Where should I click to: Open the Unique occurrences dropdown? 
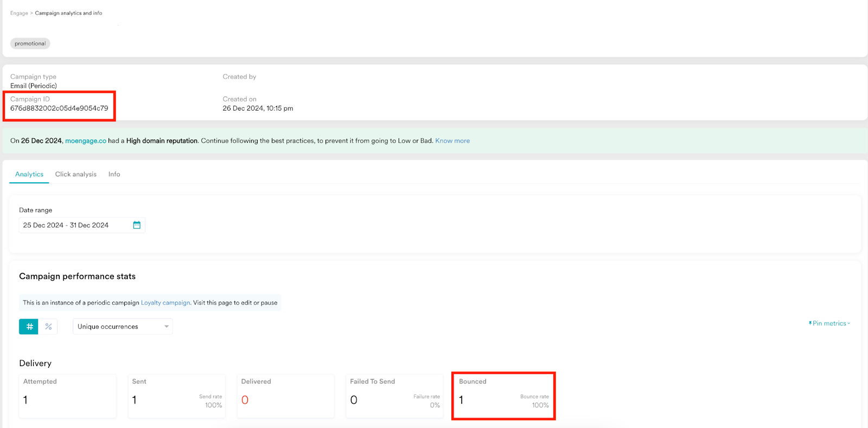pyautogui.click(x=123, y=327)
